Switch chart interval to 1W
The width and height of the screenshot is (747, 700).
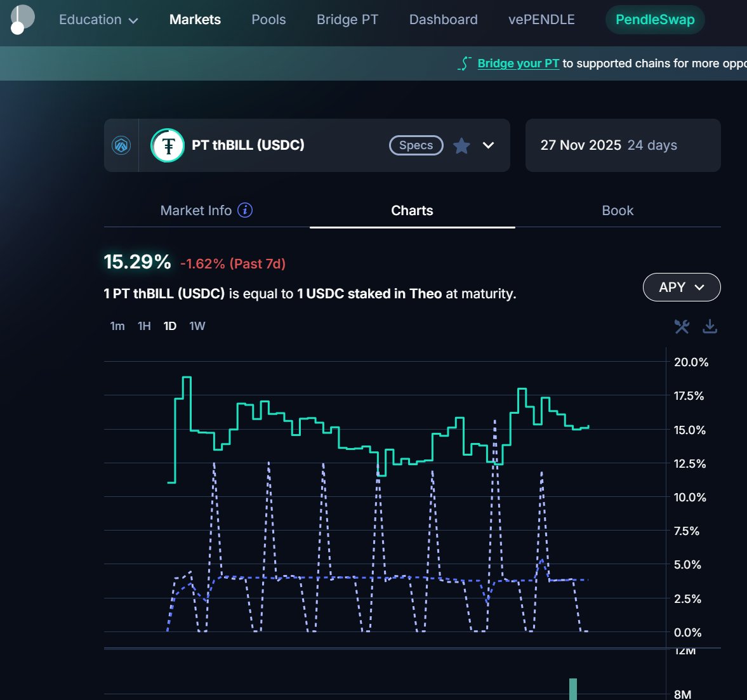pos(197,326)
